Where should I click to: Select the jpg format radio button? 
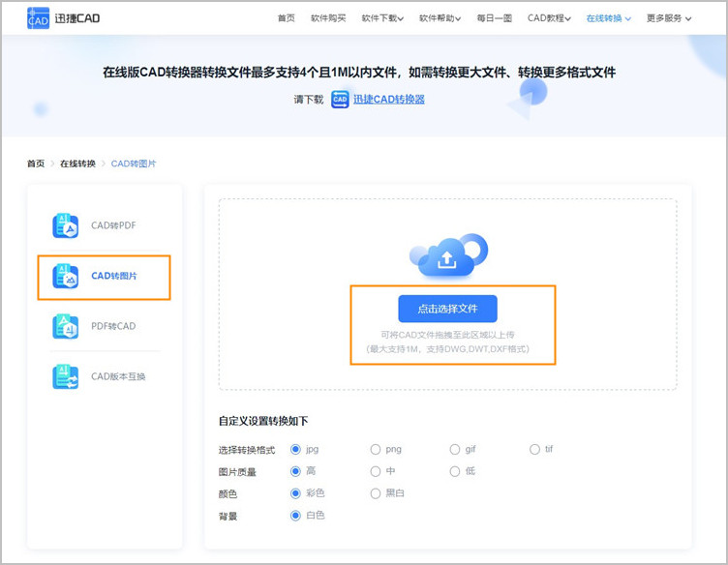296,449
